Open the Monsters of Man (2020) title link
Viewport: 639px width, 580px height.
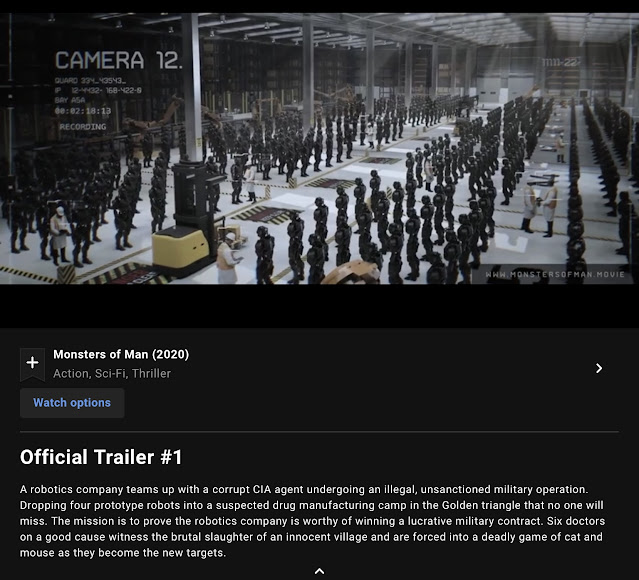[121, 355]
